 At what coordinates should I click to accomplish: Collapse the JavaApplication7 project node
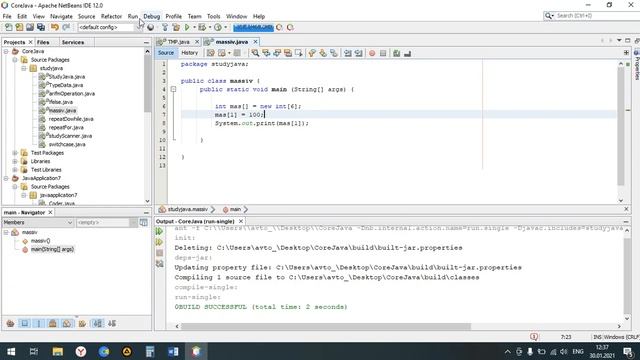click(6, 178)
